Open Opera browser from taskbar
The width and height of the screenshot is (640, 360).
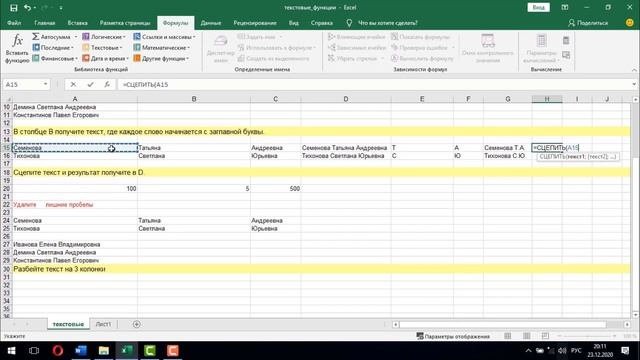click(58, 351)
